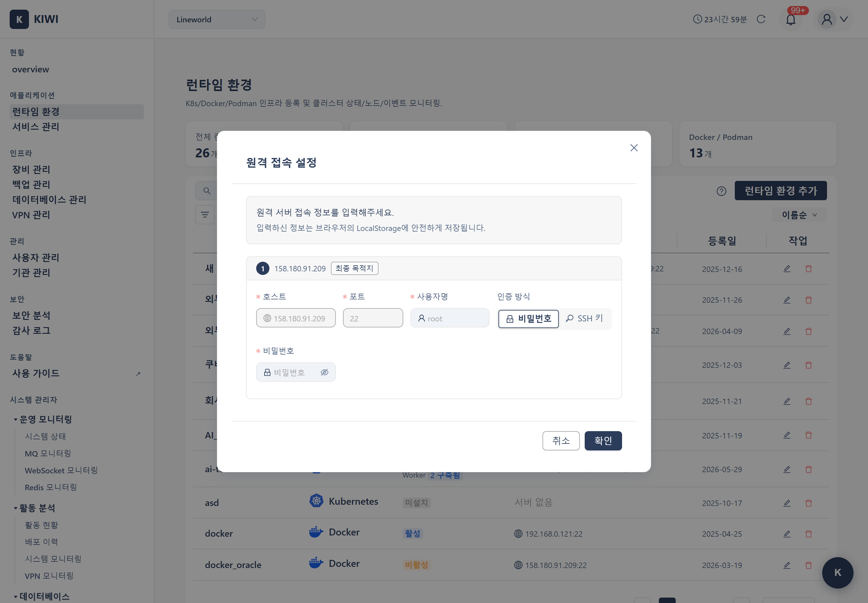Screen dimensions: 868x603
Task: Click the session refresh icon
Action: click(x=761, y=19)
